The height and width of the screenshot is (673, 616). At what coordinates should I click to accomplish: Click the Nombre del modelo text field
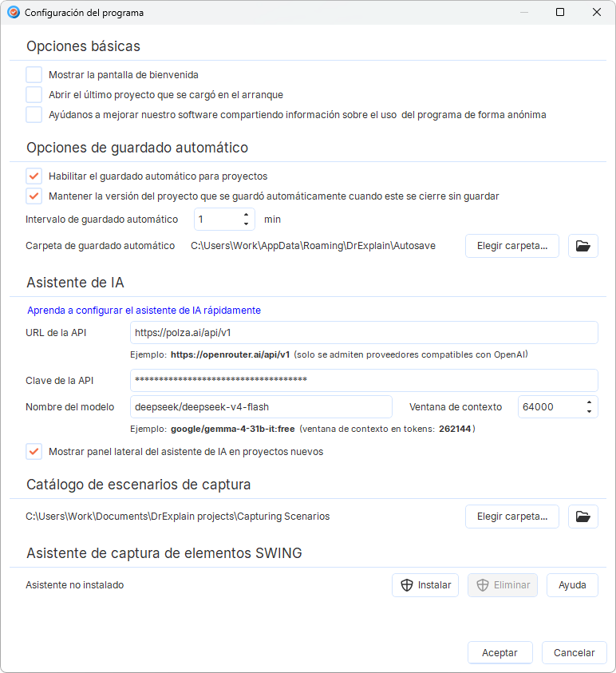tap(261, 407)
